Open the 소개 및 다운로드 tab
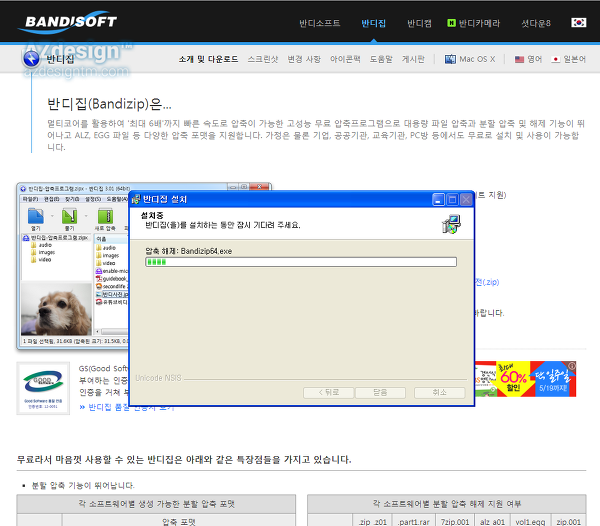This screenshot has height=526, width=600. pyautogui.click(x=208, y=59)
